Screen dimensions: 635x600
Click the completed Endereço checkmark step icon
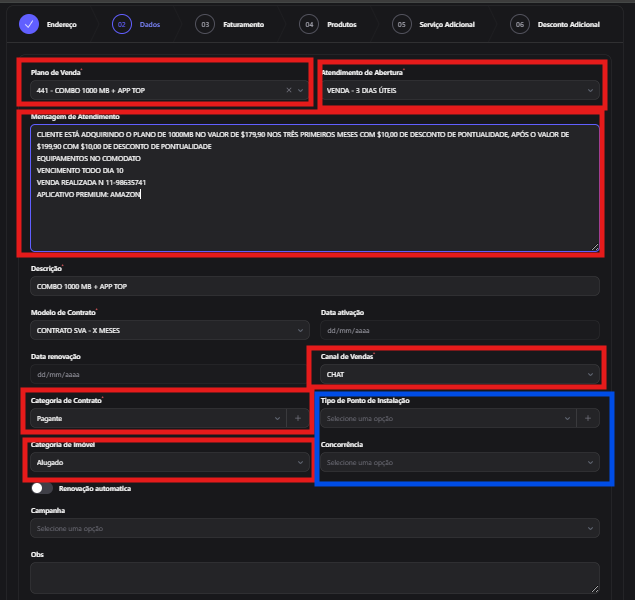(29, 24)
